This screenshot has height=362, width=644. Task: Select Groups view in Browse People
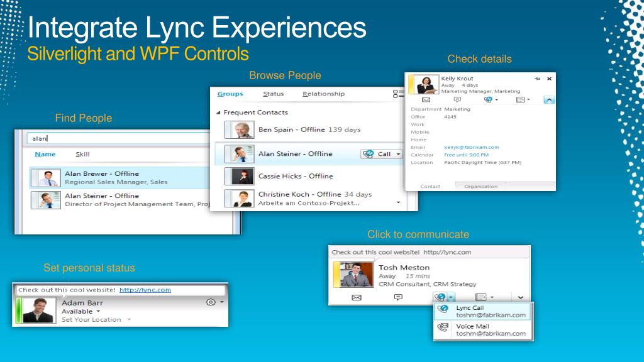click(230, 94)
